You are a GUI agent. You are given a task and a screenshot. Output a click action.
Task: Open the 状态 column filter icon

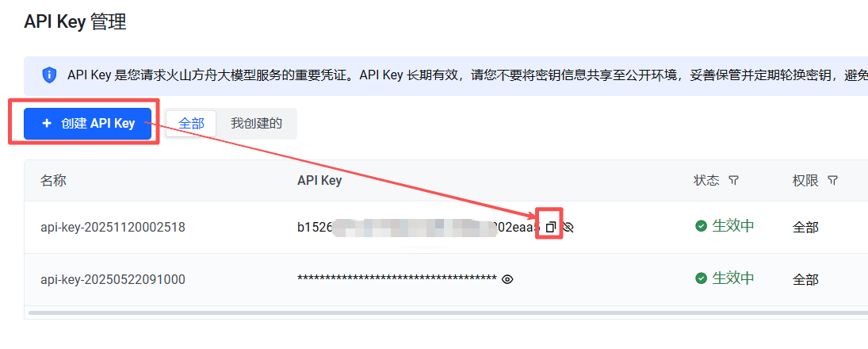(x=733, y=181)
